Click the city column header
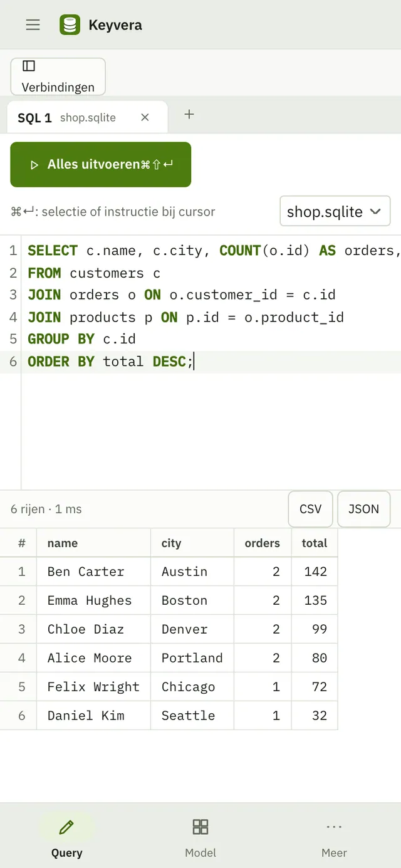 point(192,543)
